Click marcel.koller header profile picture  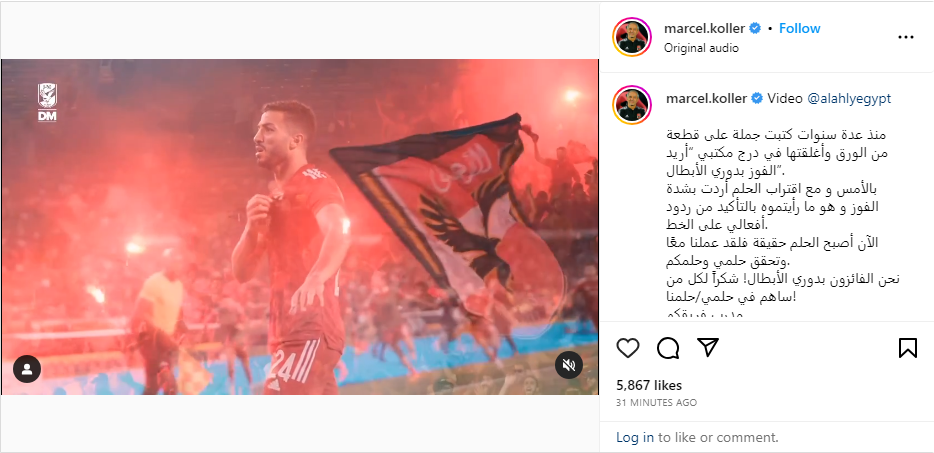tap(632, 37)
